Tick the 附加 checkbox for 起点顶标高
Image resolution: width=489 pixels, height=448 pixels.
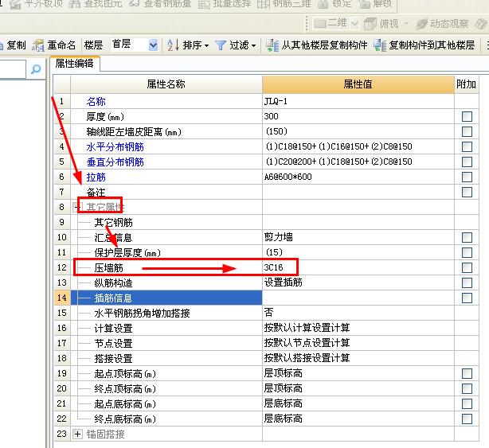(x=467, y=373)
